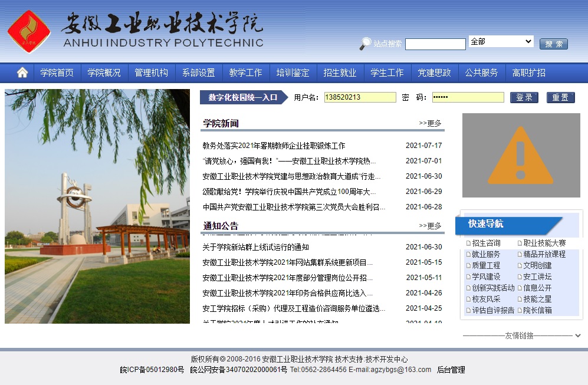Open notice about 2021年网站集群系统更新项目
The height and width of the screenshot is (385, 588).
coord(288,262)
